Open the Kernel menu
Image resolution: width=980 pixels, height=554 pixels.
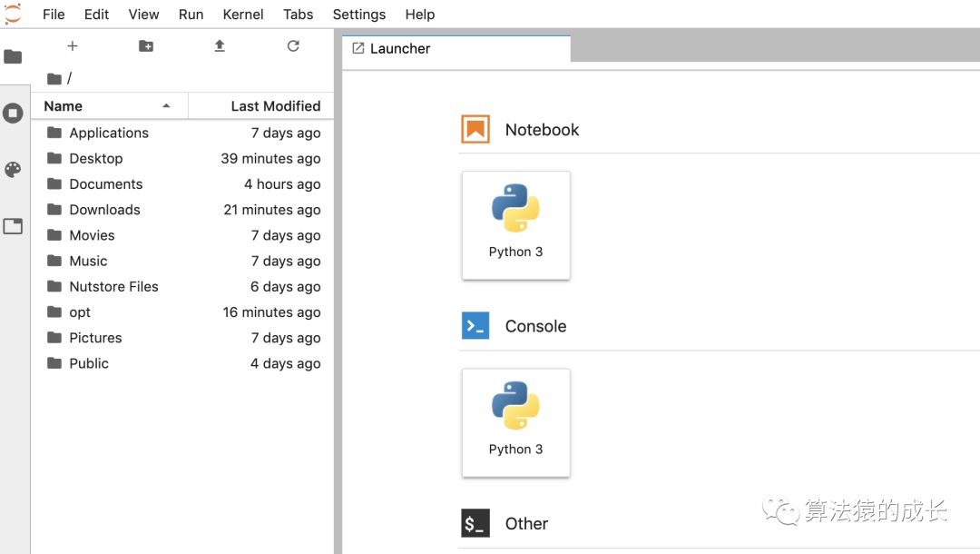tap(243, 15)
